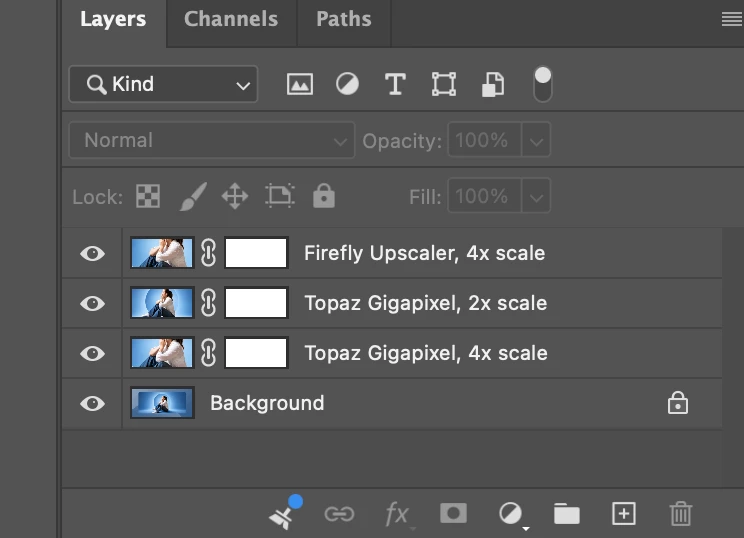The width and height of the screenshot is (744, 538).
Task: Delete the selected layer
Action: point(681,514)
